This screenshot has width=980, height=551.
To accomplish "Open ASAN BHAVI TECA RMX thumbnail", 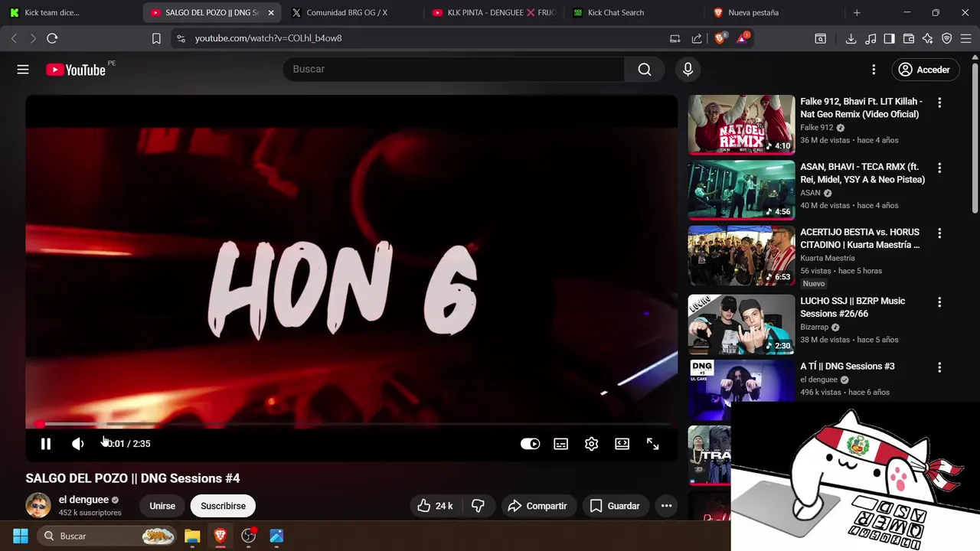I will [x=741, y=190].
